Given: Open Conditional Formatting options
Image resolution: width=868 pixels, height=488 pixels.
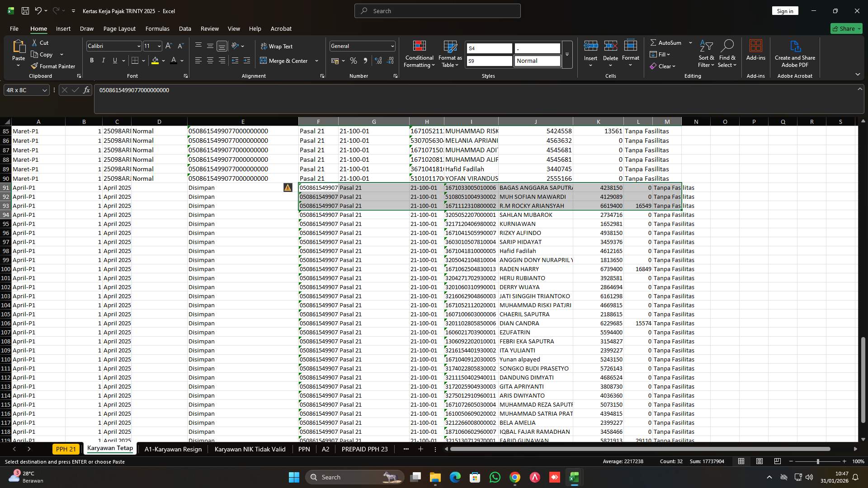Looking at the screenshot, I should pos(419,53).
